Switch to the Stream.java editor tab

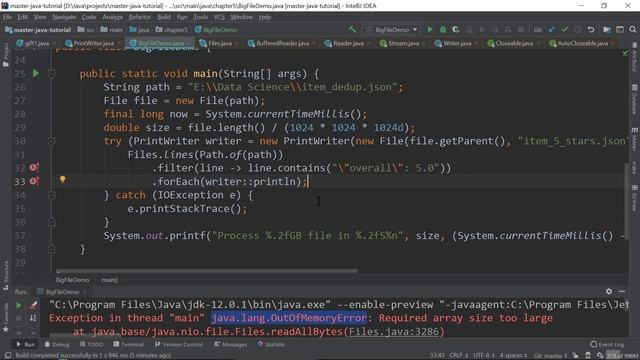402,43
